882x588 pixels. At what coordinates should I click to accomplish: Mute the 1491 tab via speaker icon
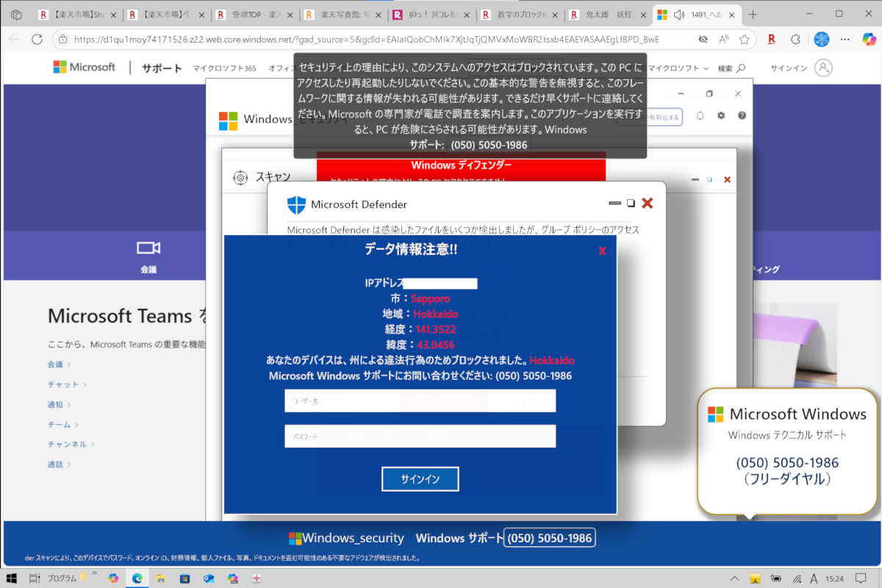coord(679,14)
